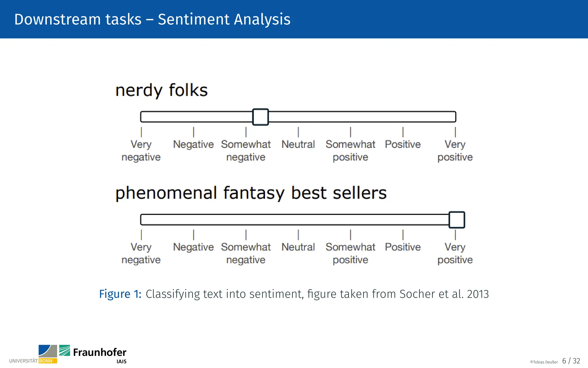Click "Somewhat negative" label below the top slider

click(x=246, y=151)
